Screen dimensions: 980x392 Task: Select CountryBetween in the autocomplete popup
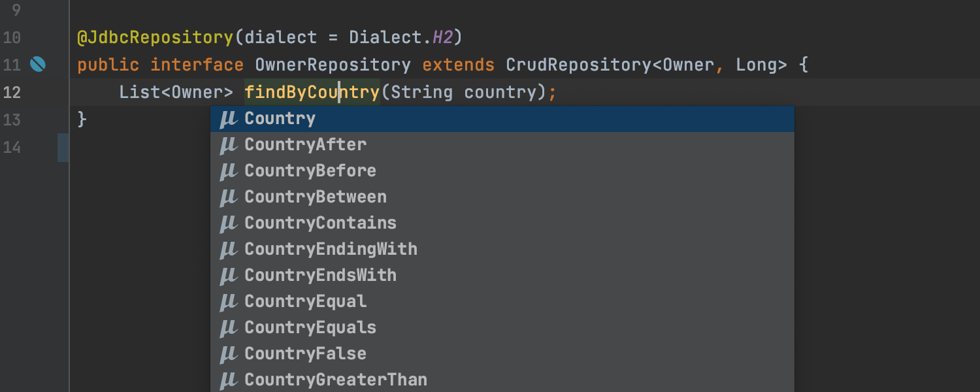tap(502, 197)
